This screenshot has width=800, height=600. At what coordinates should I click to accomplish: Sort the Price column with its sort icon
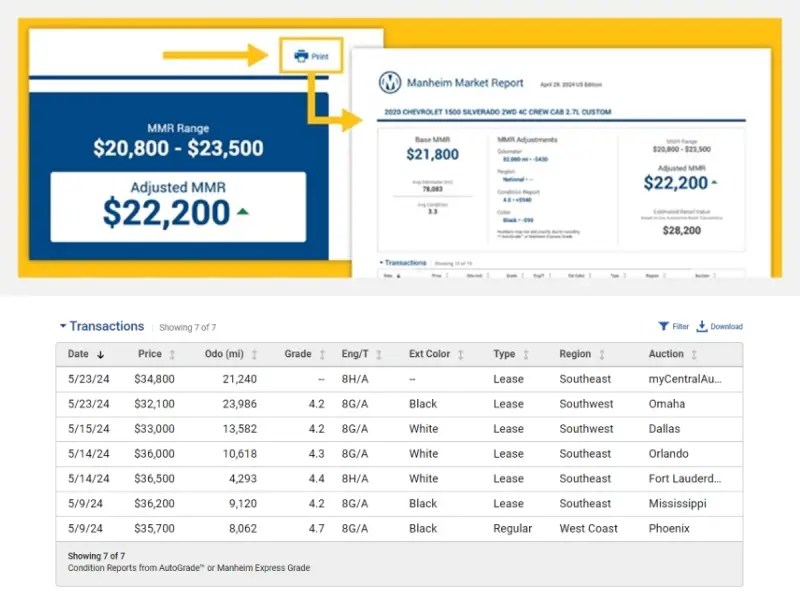tap(173, 355)
